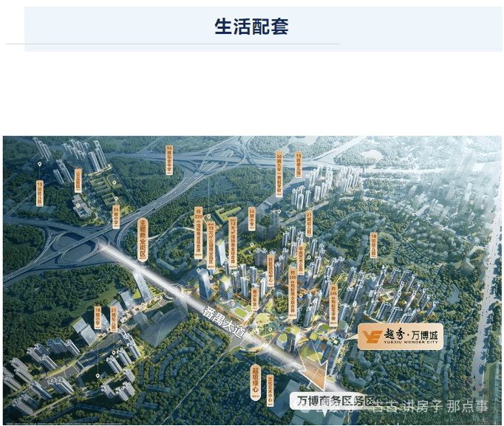Click 54班小学 label near the highway interchange
This screenshot has height=426, width=504.
coord(116,217)
